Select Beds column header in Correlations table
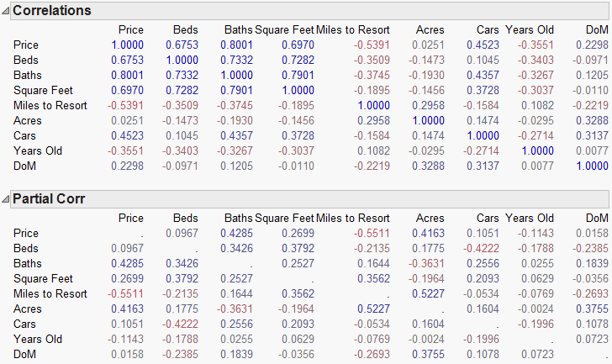Screen dimensions: 612x364 (x=186, y=30)
